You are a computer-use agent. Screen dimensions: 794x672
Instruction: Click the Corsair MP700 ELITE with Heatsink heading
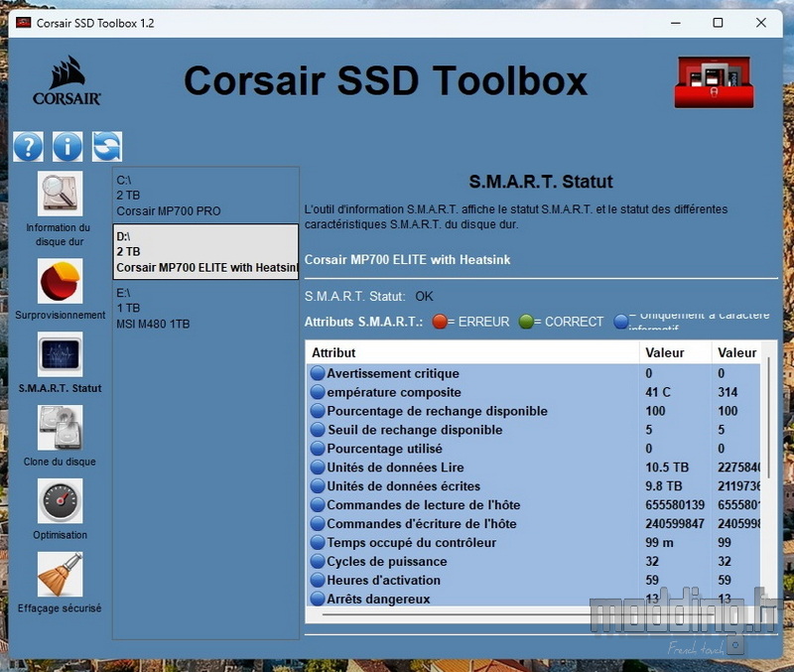point(407,260)
